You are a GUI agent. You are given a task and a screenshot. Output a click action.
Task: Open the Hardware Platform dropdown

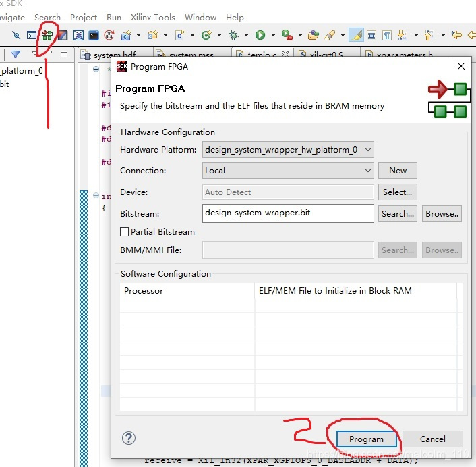288,150
